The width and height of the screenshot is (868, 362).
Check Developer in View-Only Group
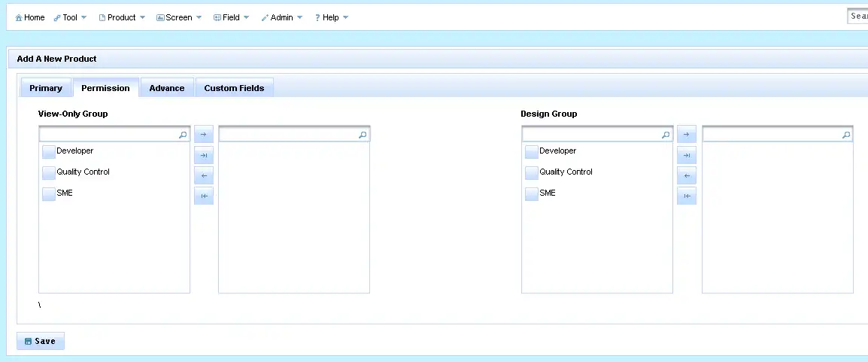coord(49,152)
